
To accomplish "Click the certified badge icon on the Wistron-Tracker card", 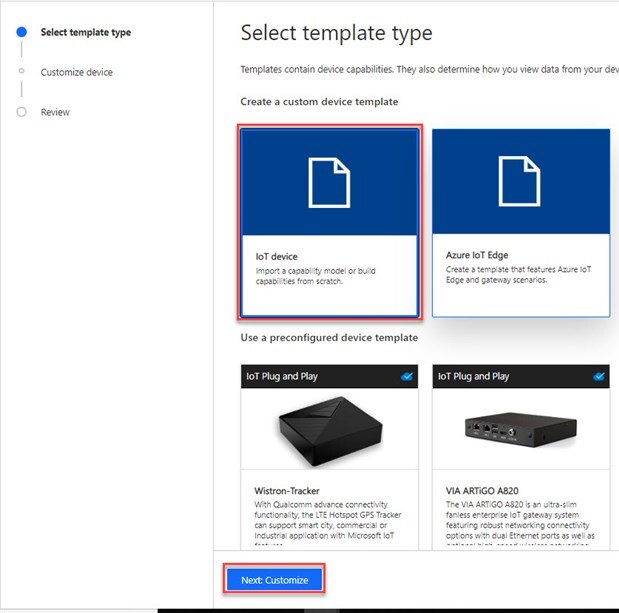I will pos(407,376).
